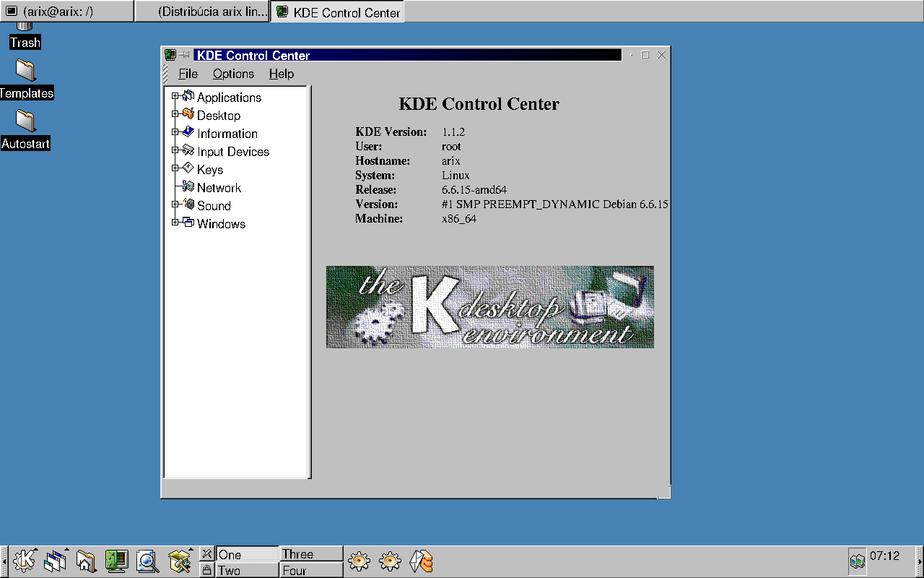The width and height of the screenshot is (924, 578).
Task: Switch to the Distribúcia arix taskbar window
Action: 202,12
